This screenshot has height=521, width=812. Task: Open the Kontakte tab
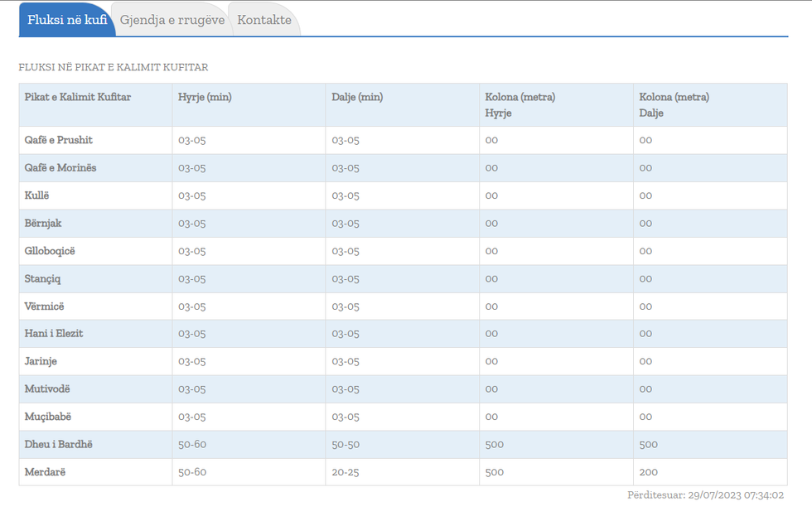pos(264,20)
